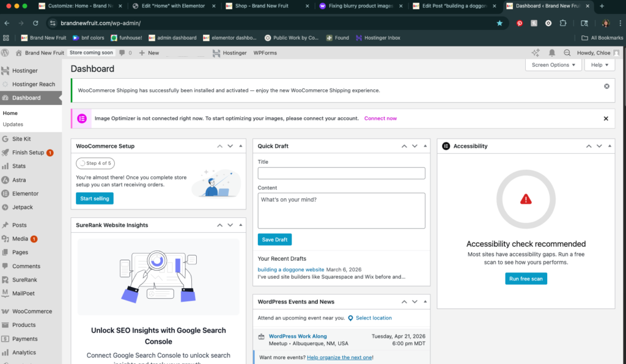Go back with browser back arrow

click(7, 23)
